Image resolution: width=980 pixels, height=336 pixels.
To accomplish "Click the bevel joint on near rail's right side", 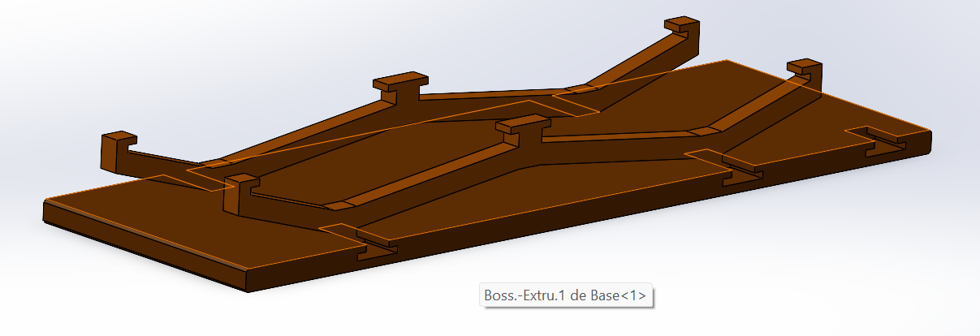I will [x=703, y=131].
